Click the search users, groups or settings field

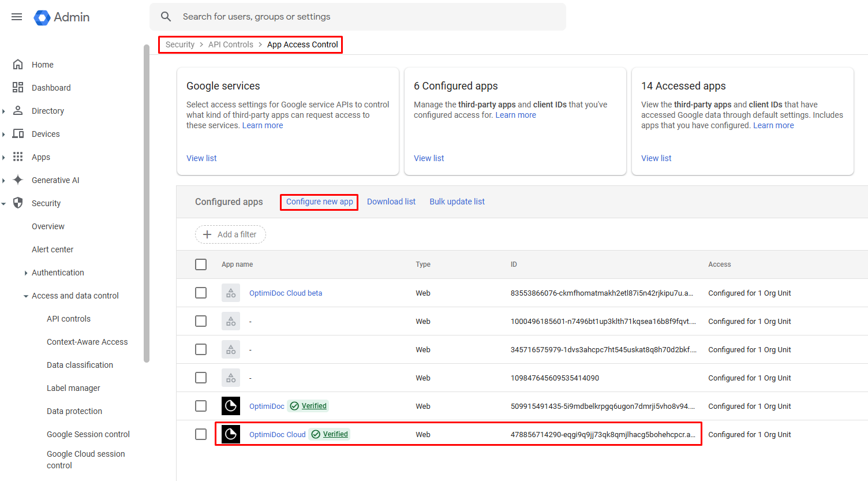click(358, 17)
